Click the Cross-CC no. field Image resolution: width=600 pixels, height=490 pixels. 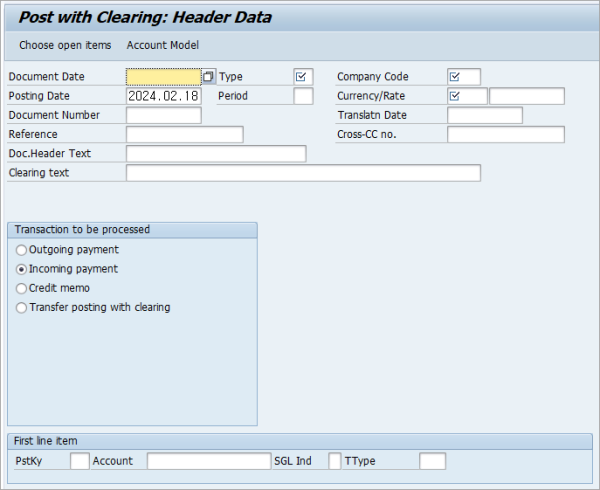(506, 134)
